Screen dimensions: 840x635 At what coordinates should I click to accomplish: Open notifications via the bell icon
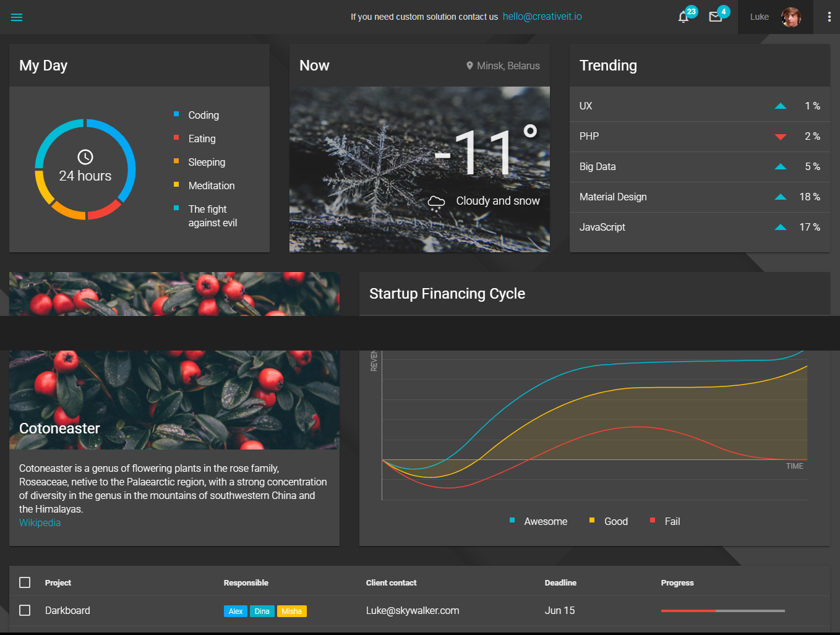coord(683,17)
